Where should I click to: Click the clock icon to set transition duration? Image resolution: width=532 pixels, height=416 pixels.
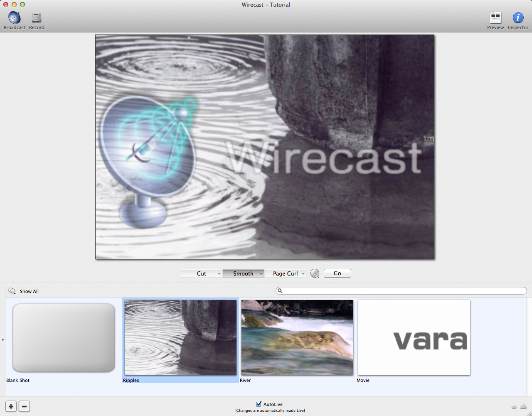(315, 273)
